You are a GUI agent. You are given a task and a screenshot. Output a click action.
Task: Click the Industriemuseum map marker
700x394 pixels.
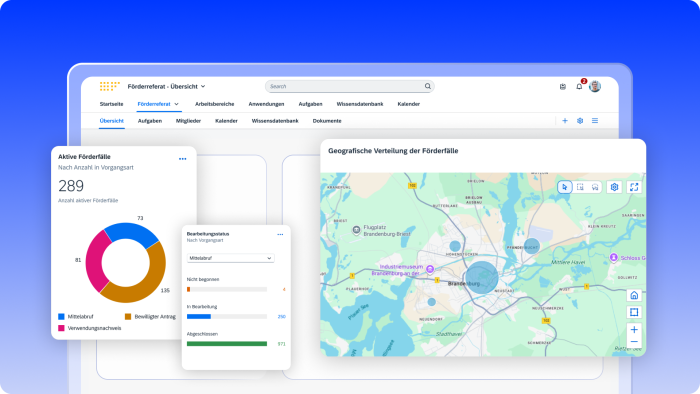tap(430, 269)
